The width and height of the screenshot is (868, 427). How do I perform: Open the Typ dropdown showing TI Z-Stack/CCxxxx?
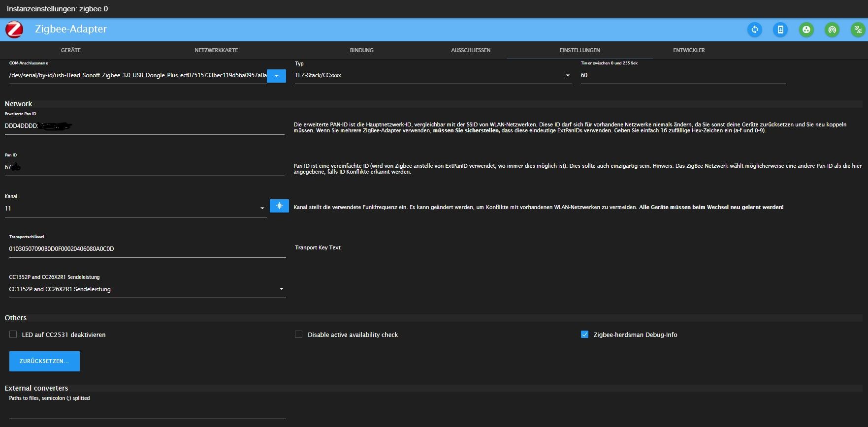(432, 75)
